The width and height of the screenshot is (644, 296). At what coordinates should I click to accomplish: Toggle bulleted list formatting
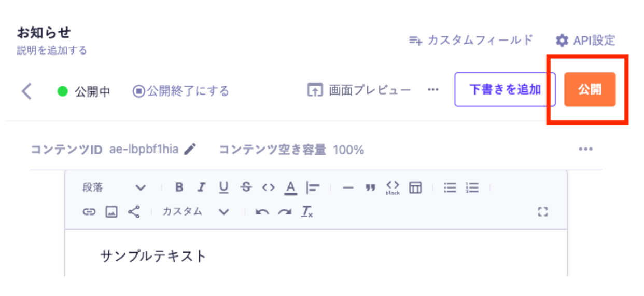tap(450, 188)
